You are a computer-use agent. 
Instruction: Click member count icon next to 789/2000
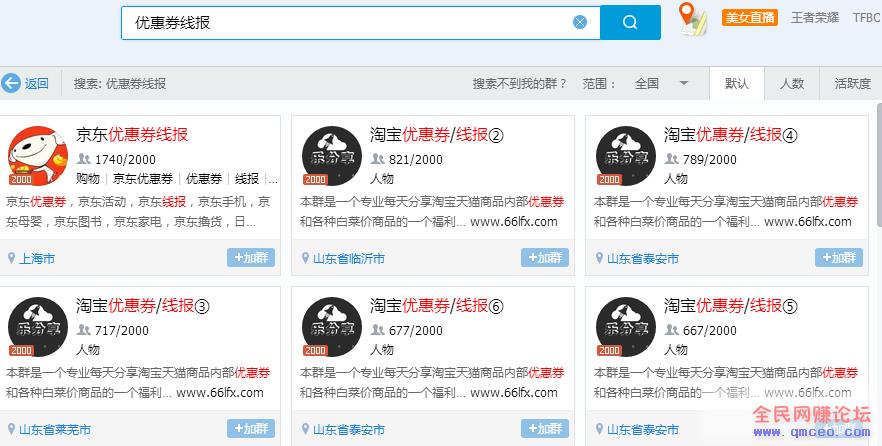pyautogui.click(x=672, y=159)
